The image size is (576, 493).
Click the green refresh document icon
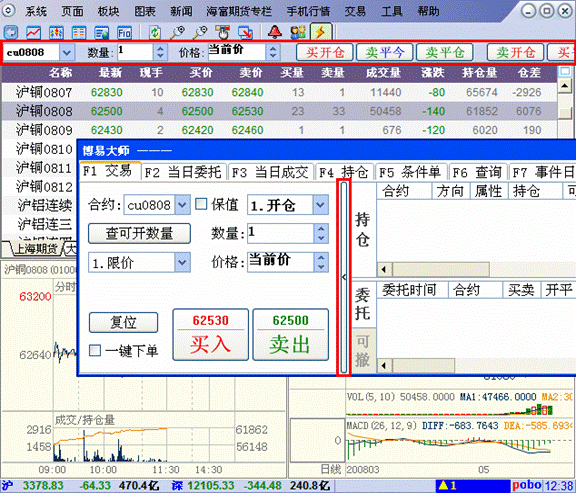click(155, 32)
